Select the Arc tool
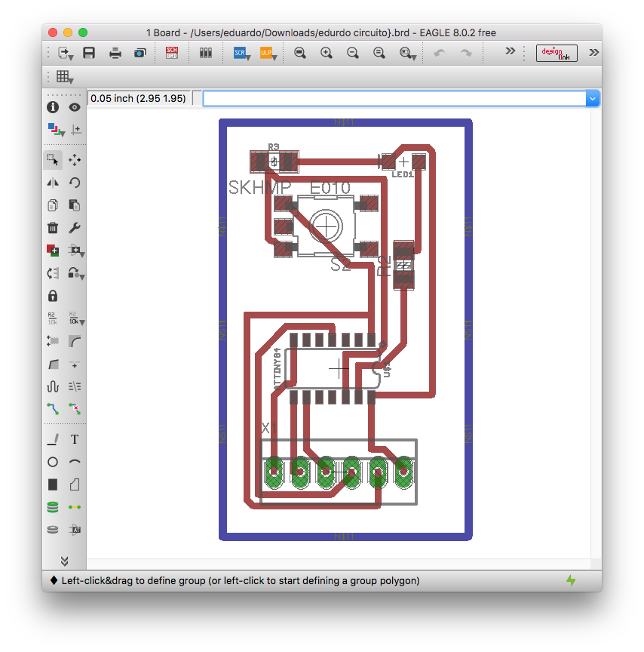 coord(75,462)
